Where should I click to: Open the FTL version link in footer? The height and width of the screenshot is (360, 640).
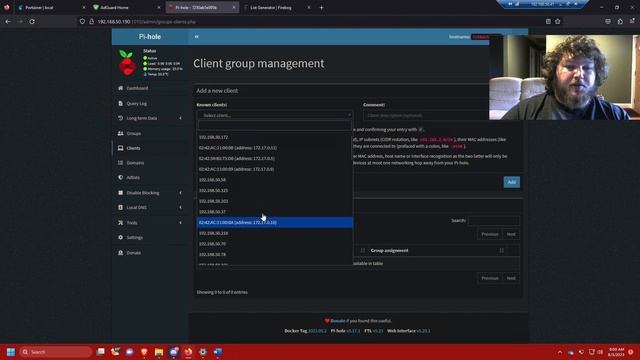click(378, 331)
